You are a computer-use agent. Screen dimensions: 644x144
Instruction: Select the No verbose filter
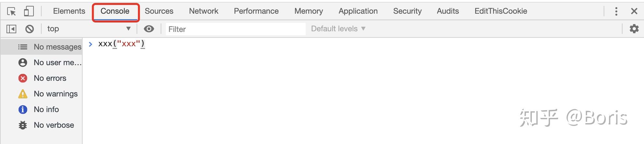coord(54,125)
